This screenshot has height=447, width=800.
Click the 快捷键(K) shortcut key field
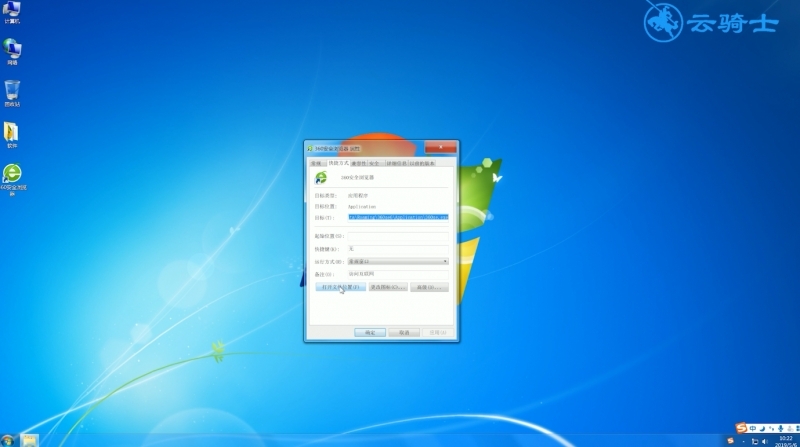coord(398,249)
